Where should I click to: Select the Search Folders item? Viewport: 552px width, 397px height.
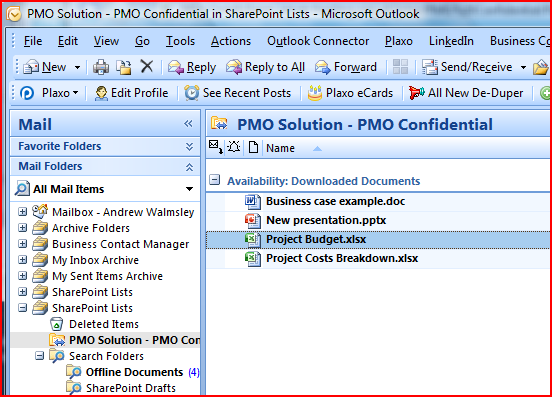106,356
